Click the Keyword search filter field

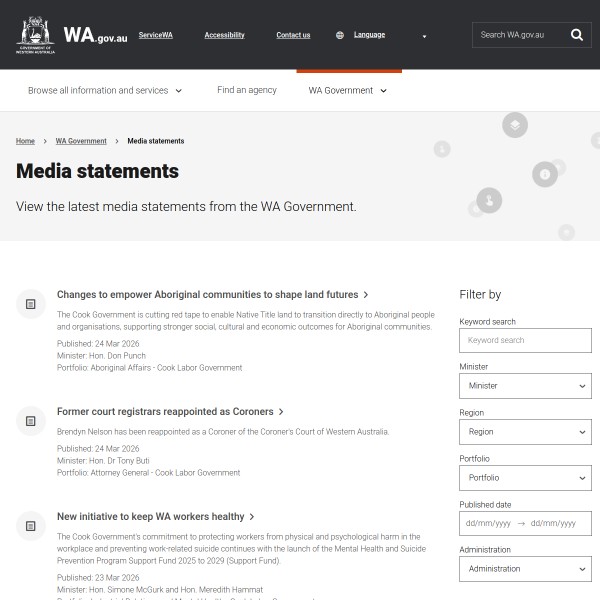[x=525, y=340]
